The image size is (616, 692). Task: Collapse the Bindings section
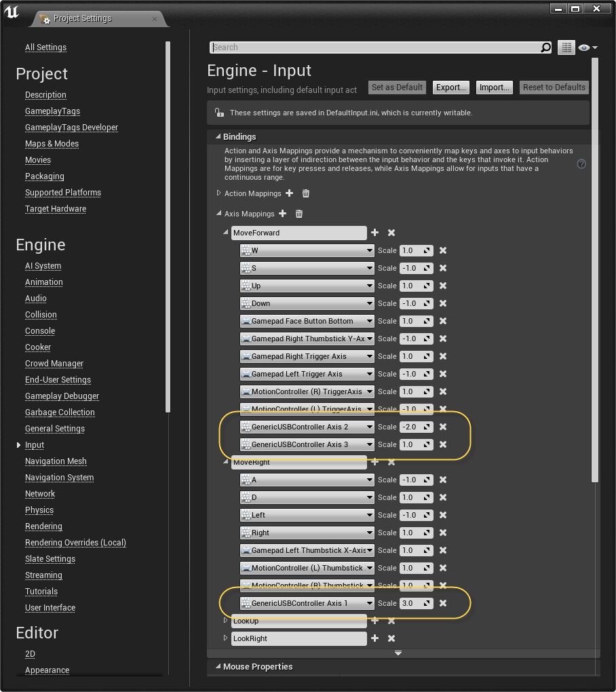pos(217,136)
